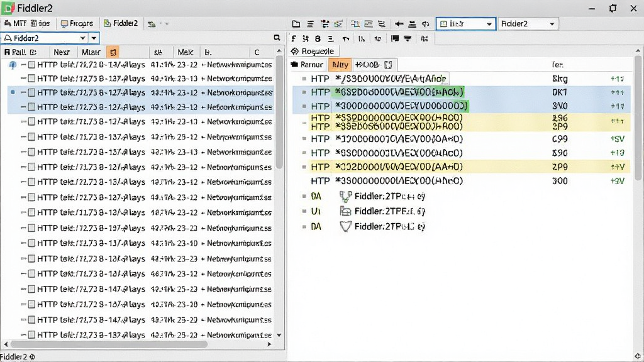Click the small grey arrow after the tab icons
Image resolution: width=644 pixels, height=362 pixels.
[x=167, y=24]
